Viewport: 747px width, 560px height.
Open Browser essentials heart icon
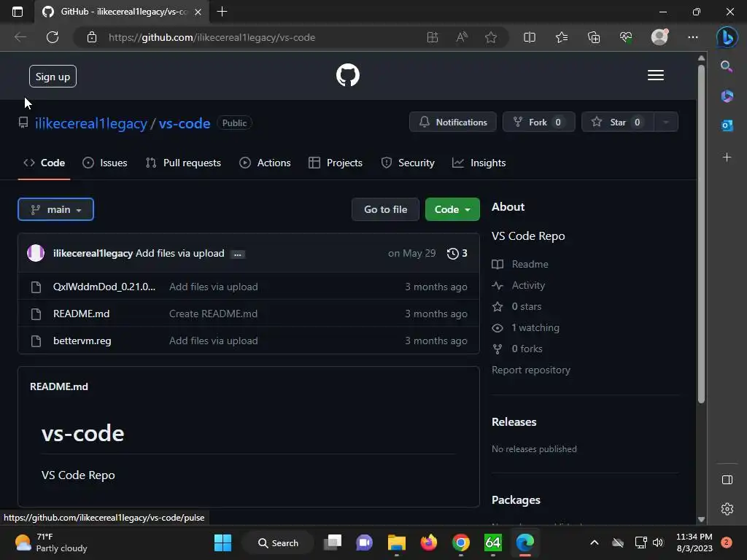pyautogui.click(x=625, y=37)
